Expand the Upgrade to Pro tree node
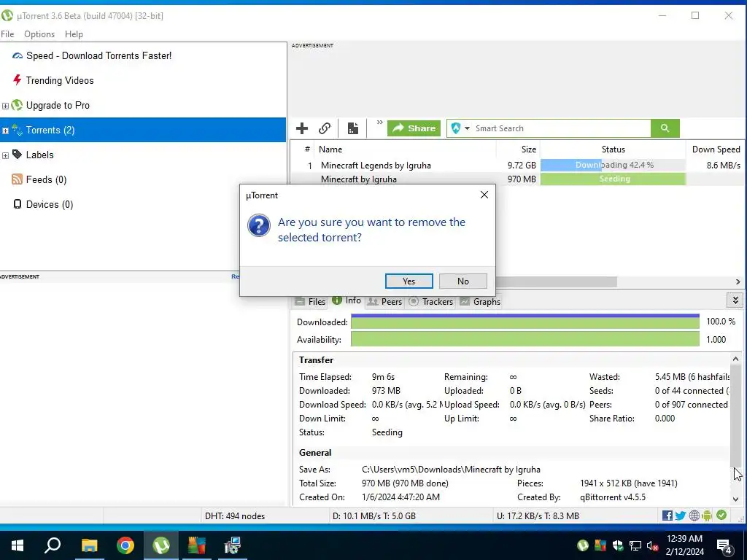The width and height of the screenshot is (747, 560). pyautogui.click(x=5, y=106)
